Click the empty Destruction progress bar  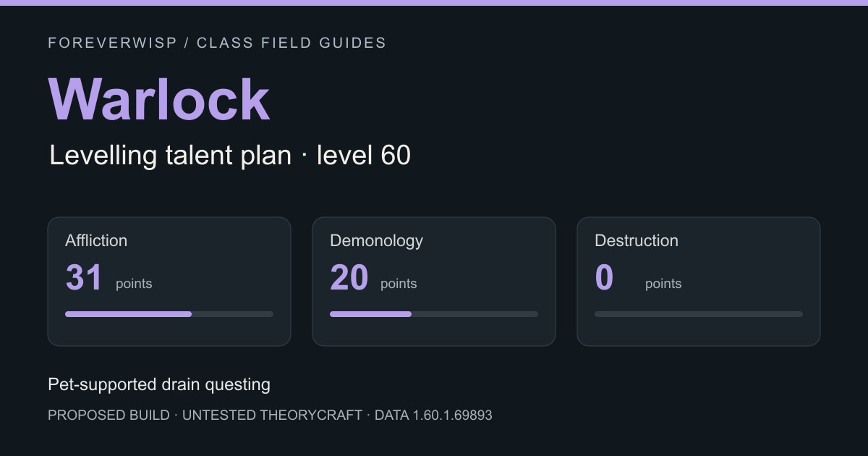(x=699, y=314)
